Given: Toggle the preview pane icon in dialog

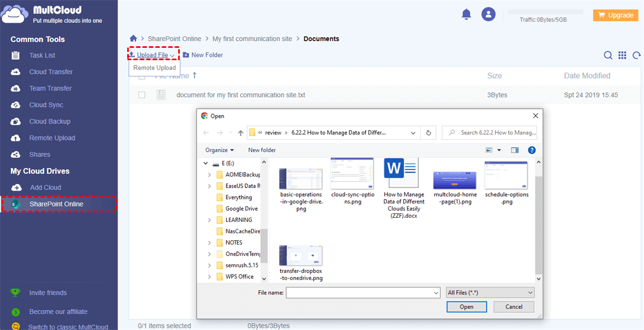Looking at the screenshot, I should coord(515,150).
